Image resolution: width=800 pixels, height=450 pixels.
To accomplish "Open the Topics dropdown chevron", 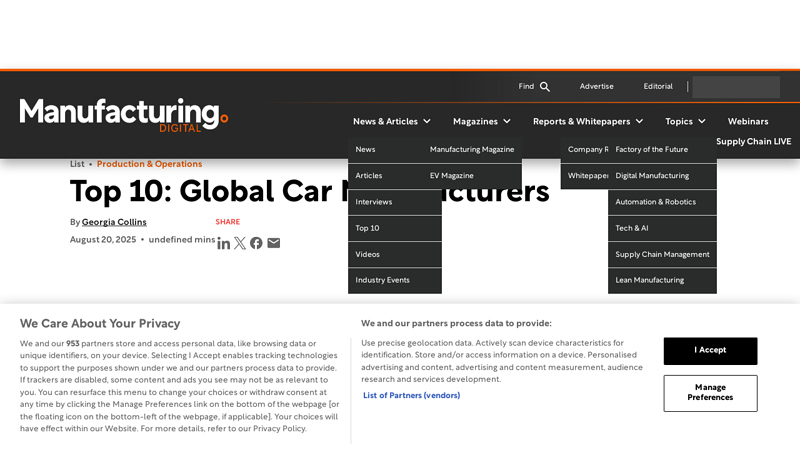I will (702, 121).
